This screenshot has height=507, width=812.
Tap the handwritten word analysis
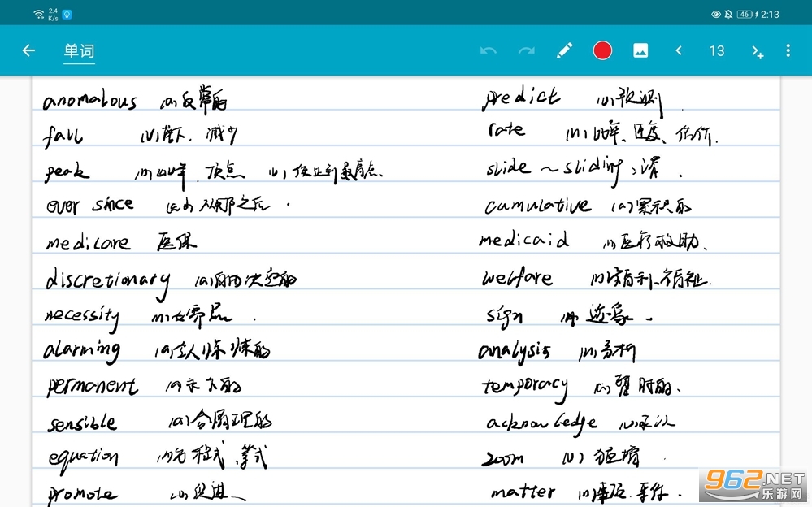tap(515, 352)
